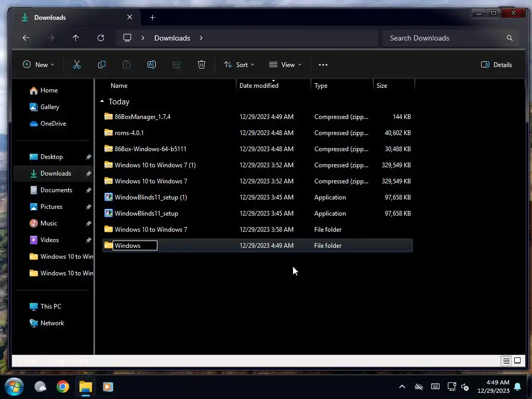Click the notification bell icon

(518, 387)
